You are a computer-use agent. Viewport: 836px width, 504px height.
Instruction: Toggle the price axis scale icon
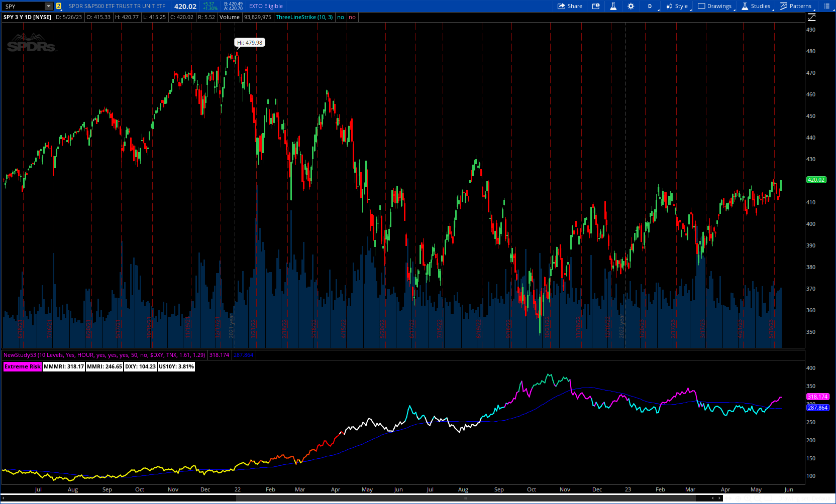811,17
